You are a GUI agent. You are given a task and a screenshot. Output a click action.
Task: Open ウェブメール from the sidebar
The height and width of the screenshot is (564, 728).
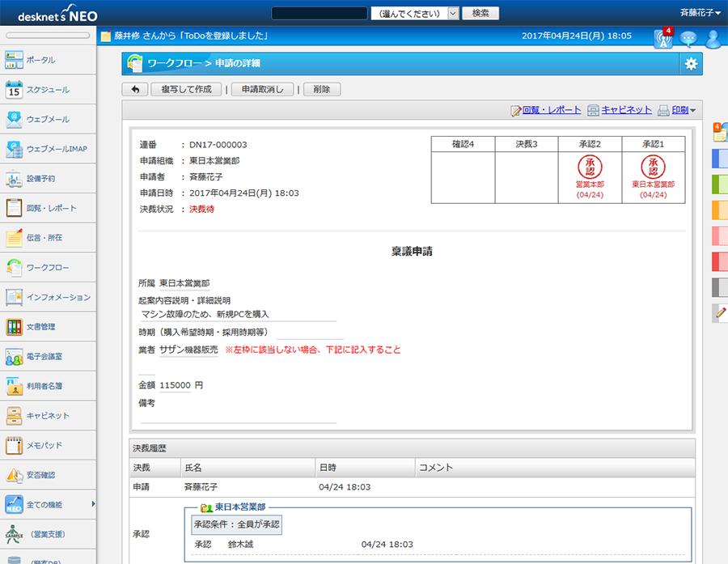tap(48, 120)
